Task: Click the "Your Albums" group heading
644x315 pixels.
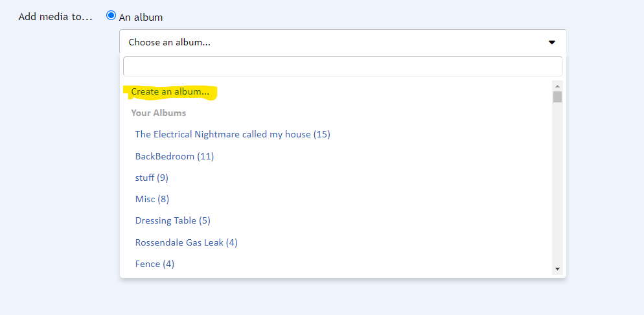Action: click(159, 113)
